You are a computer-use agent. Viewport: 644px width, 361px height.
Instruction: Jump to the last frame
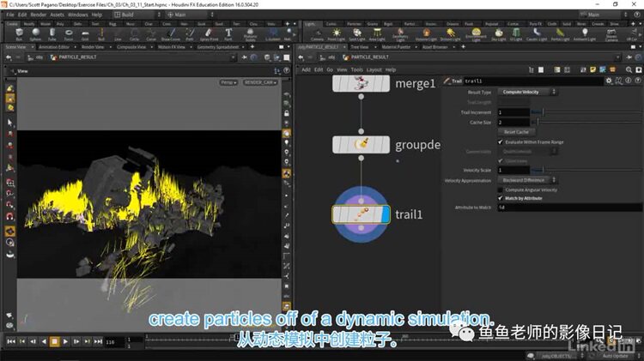98,341
